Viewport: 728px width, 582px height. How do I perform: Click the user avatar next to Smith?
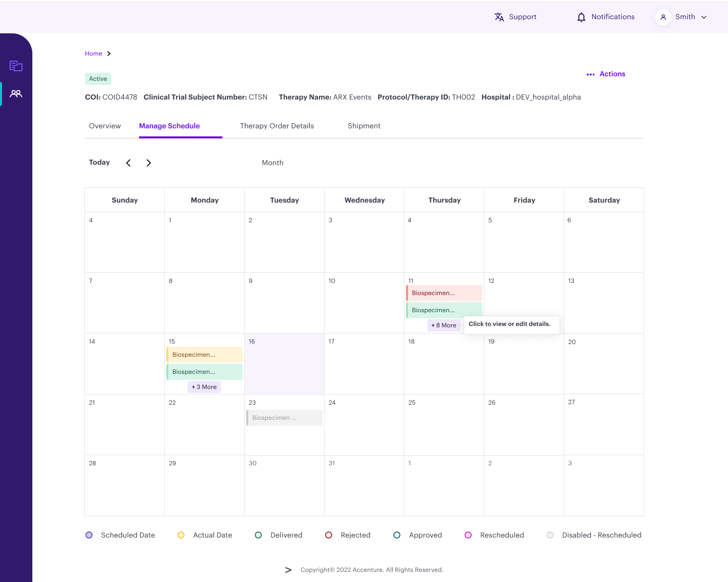[663, 17]
